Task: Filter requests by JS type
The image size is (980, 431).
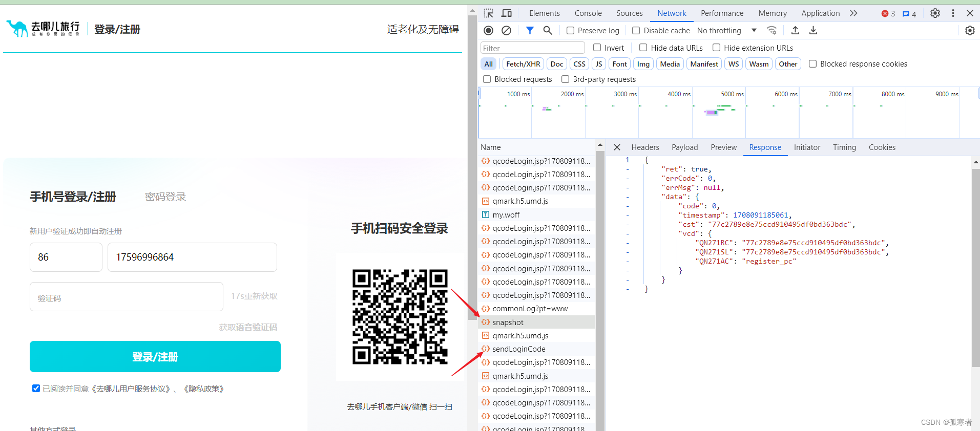Action: (x=598, y=64)
